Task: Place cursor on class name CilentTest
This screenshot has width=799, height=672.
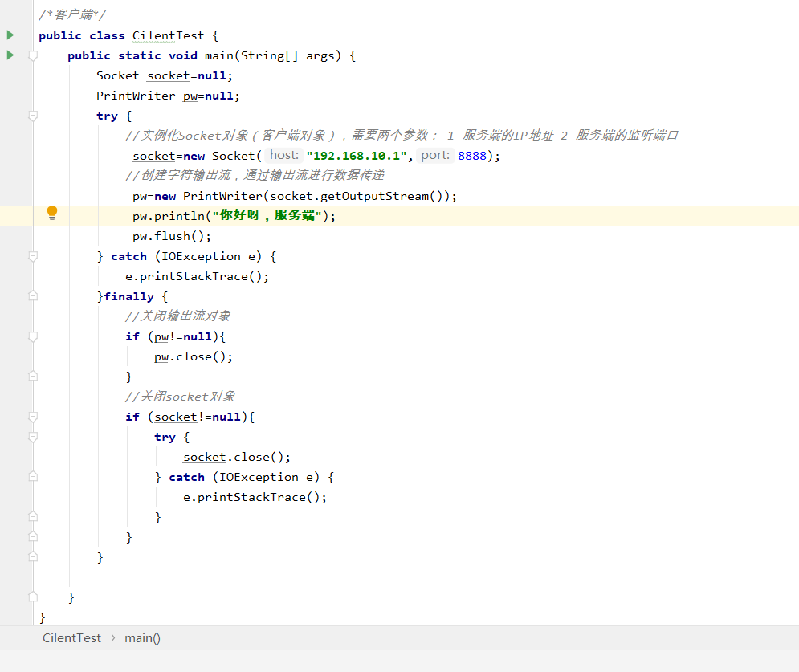Action: 168,35
